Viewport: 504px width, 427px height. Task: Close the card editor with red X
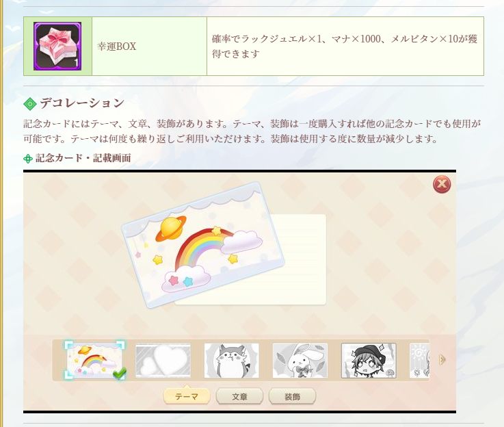click(442, 184)
